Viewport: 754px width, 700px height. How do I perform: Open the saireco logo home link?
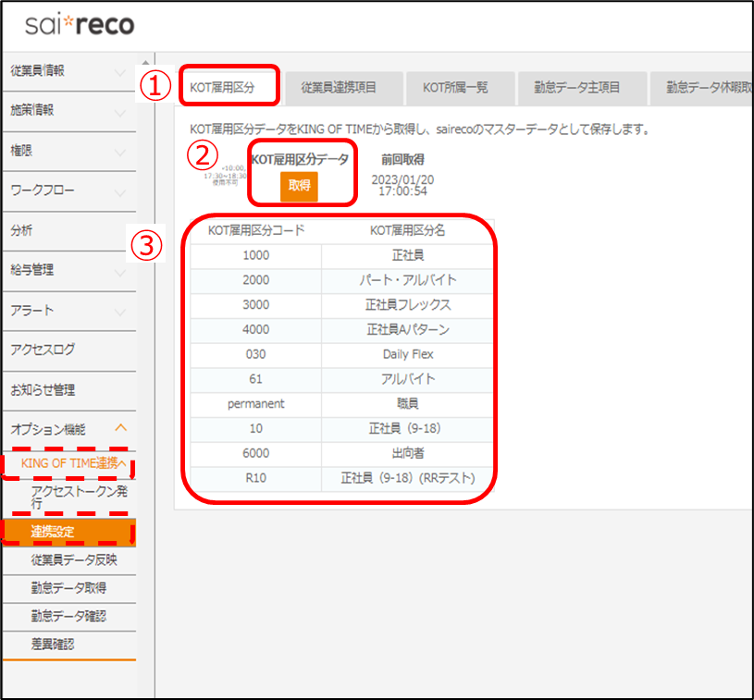pyautogui.click(x=80, y=25)
